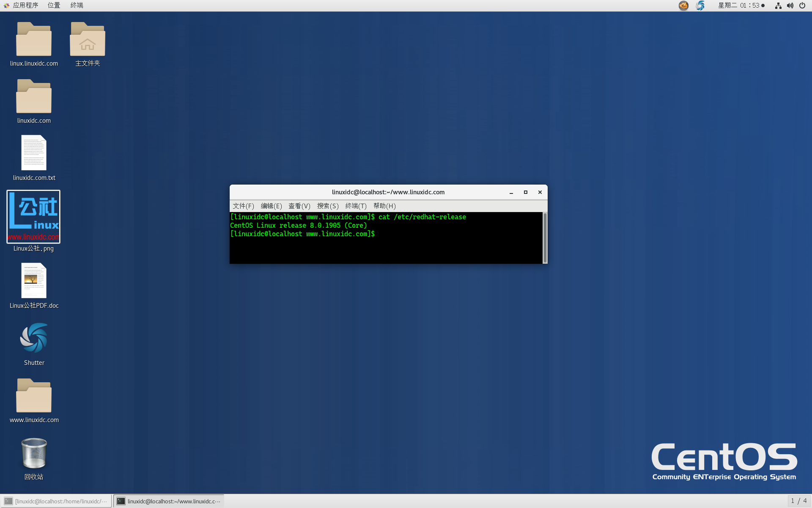This screenshot has width=812, height=508.
Task: Open the 位置 places menu
Action: (54, 6)
